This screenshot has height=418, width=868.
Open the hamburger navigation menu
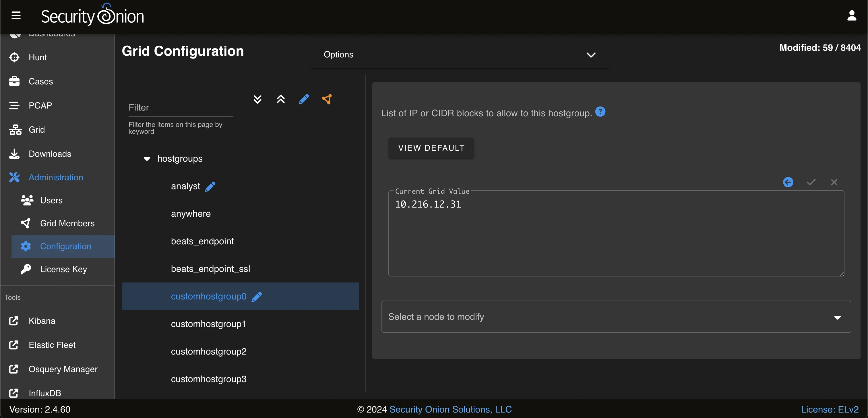[x=16, y=16]
